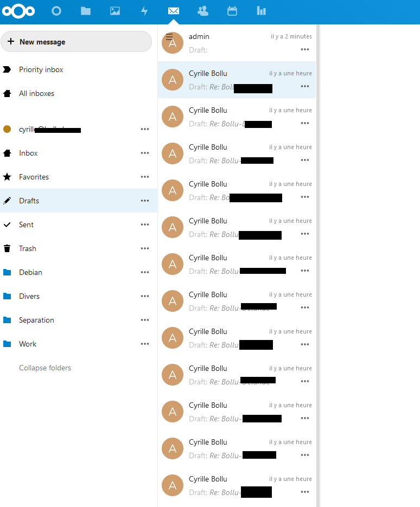Open the actions menu for the Debian folder
Screen dimensions: 420x507
[145, 272]
